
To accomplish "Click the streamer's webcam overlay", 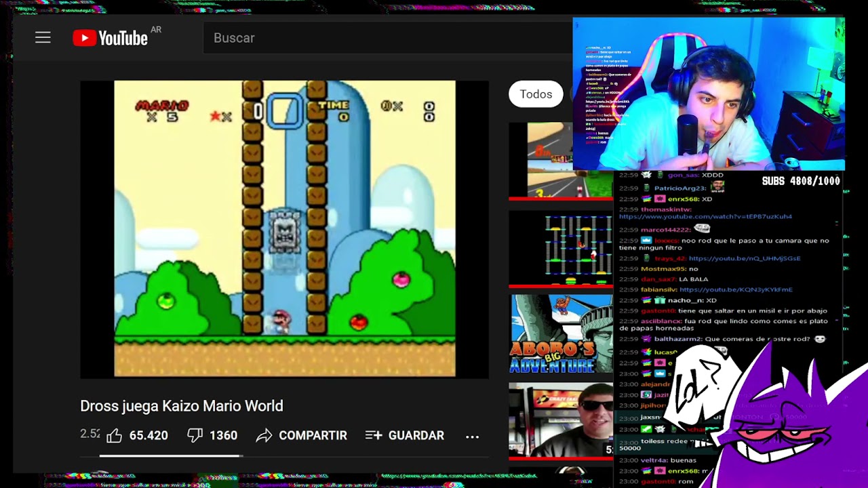I will coord(709,94).
